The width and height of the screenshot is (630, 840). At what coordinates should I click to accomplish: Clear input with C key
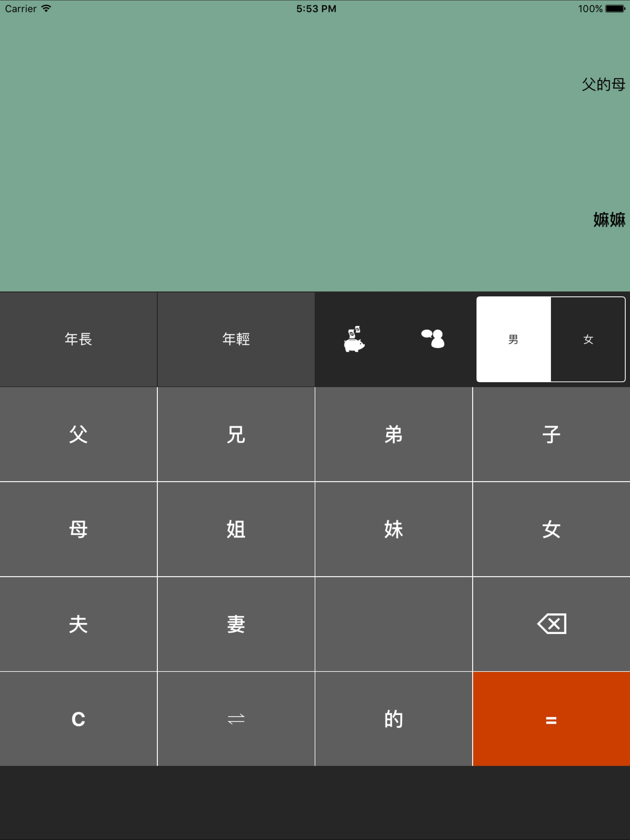tap(78, 719)
